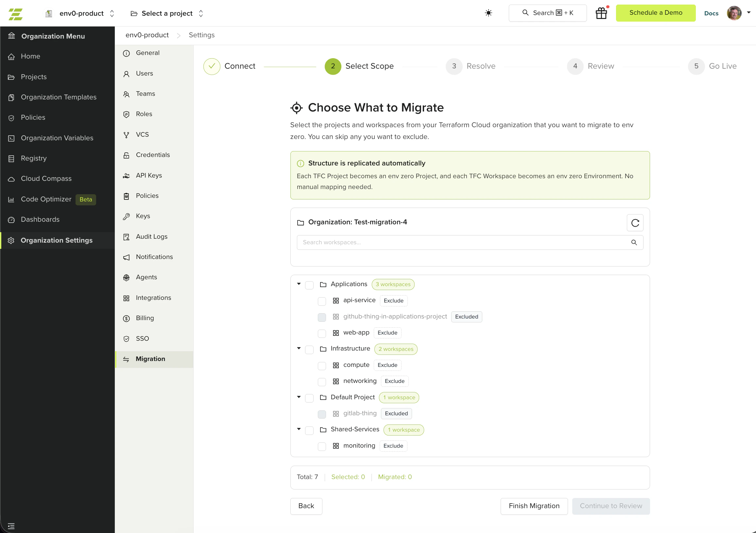
Task: Switch to the Migration settings tab
Action: click(x=150, y=359)
